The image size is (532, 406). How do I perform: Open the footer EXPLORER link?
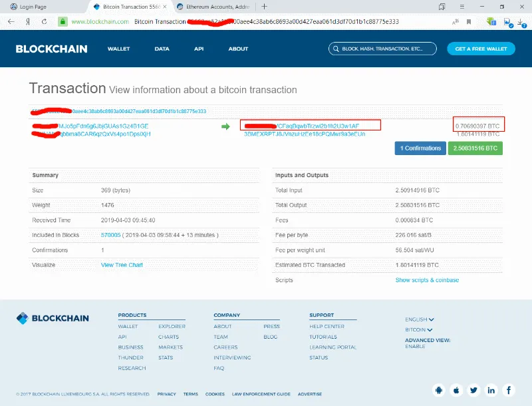click(x=172, y=326)
